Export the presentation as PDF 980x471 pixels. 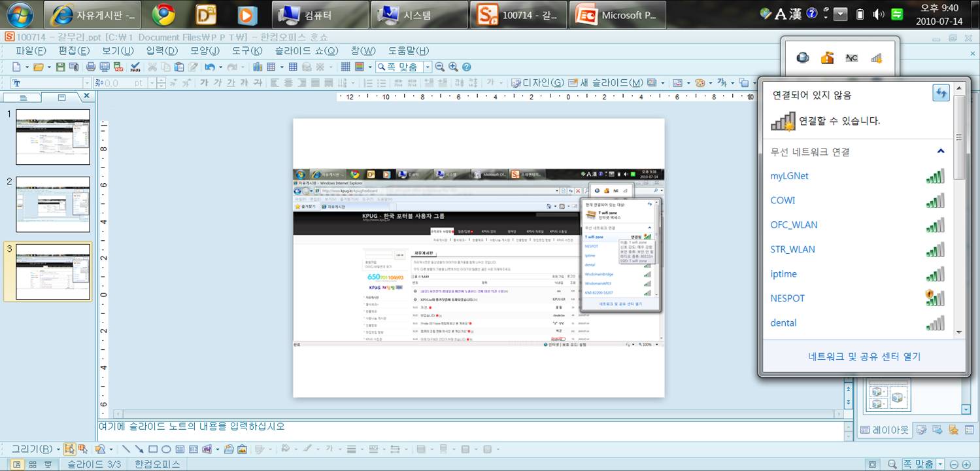(118, 67)
